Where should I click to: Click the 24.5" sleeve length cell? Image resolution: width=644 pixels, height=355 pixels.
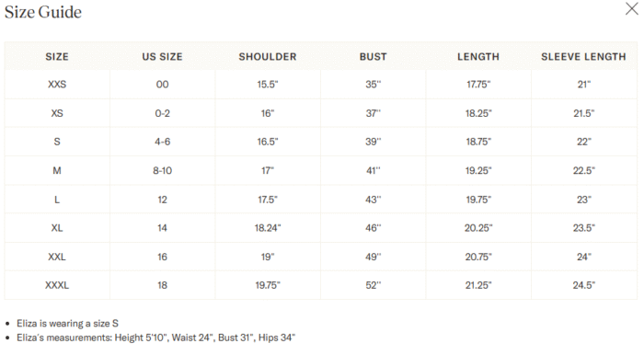click(x=583, y=285)
